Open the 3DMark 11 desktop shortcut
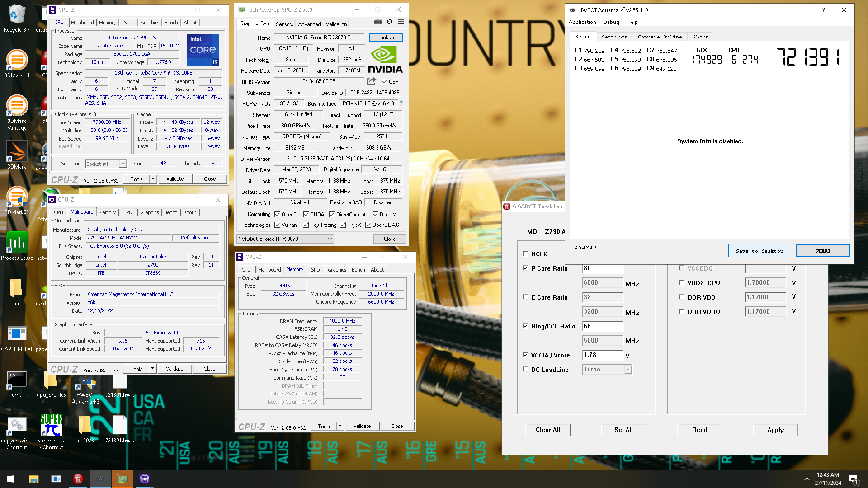Viewport: 868px width, 488px height. [17, 64]
